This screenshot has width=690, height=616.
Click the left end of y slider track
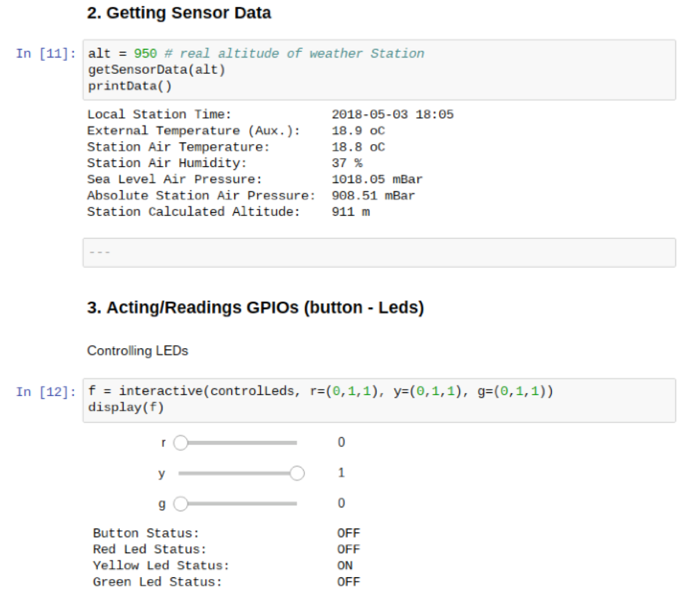(181, 473)
